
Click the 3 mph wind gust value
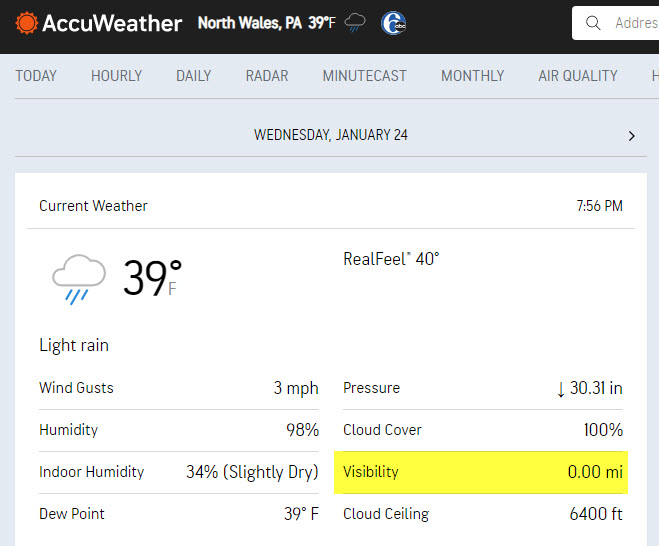click(296, 388)
